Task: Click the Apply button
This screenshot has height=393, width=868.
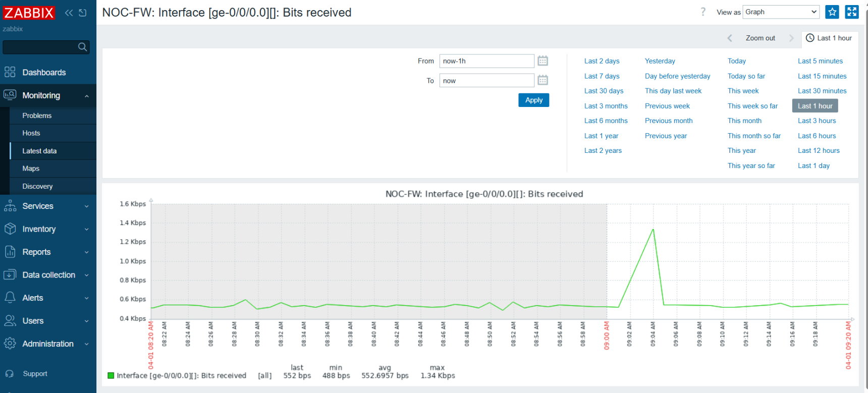Action: (533, 100)
